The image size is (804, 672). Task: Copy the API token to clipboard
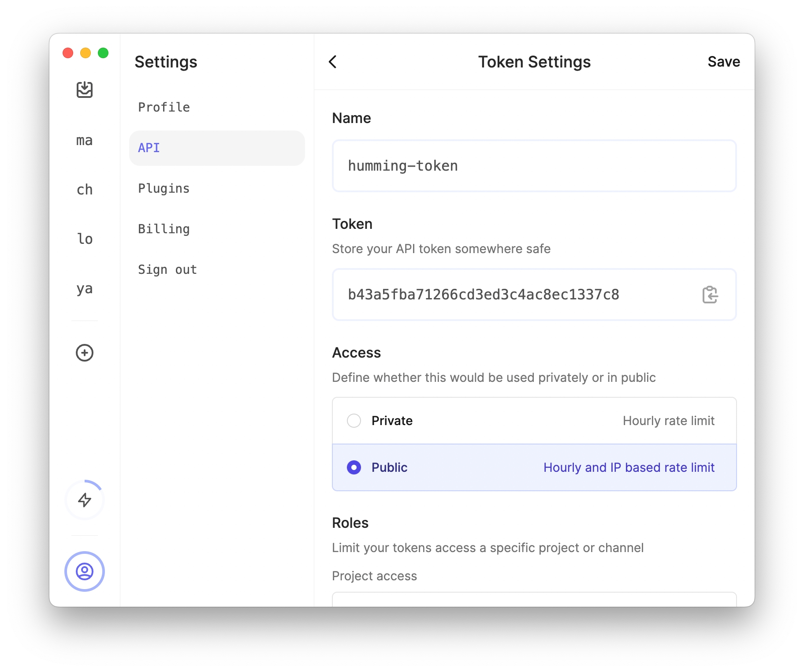[x=710, y=295]
